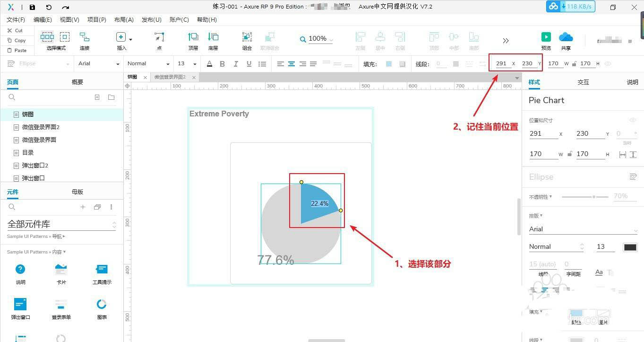Toggle the bulleted list
Image resolution: width=644 pixels, height=342 pixels.
262,64
